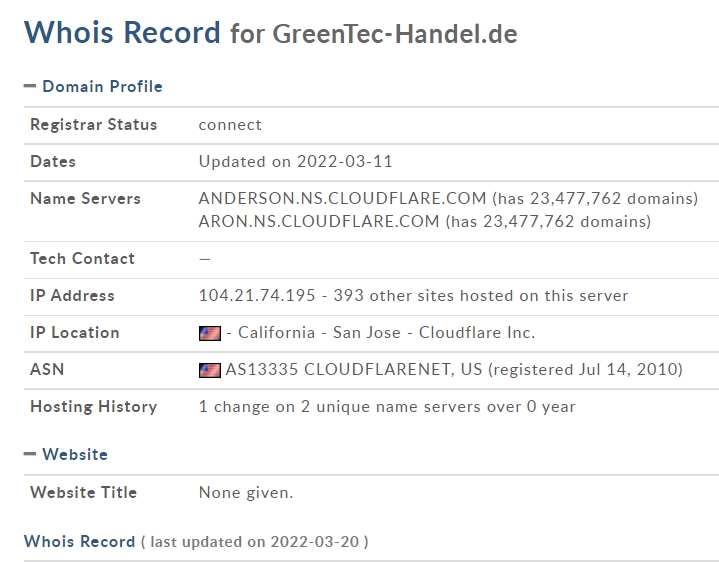Viewport: 719px width, 562px height.
Task: Click the minus icon before Website
Action: tap(30, 454)
